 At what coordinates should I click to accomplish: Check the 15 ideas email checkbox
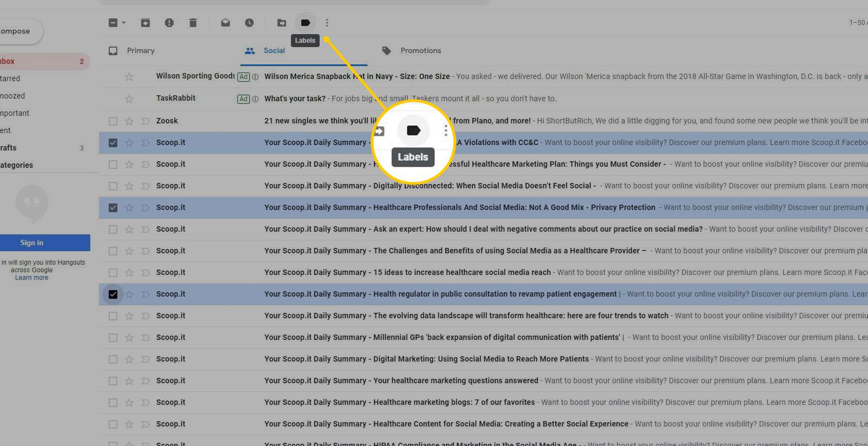pos(113,273)
